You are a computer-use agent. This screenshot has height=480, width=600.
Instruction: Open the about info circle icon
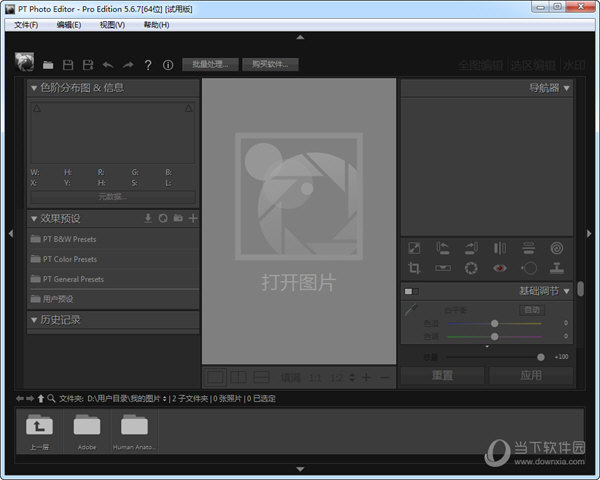(x=168, y=65)
